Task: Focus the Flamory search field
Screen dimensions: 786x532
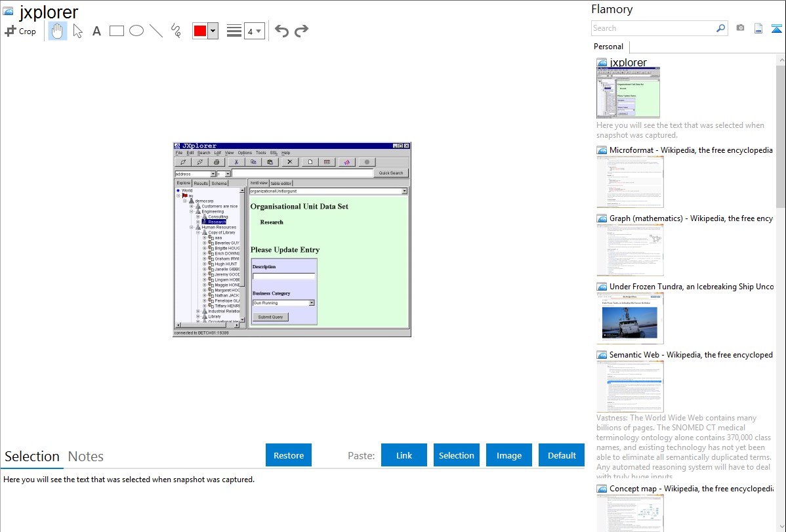Action: (x=653, y=28)
